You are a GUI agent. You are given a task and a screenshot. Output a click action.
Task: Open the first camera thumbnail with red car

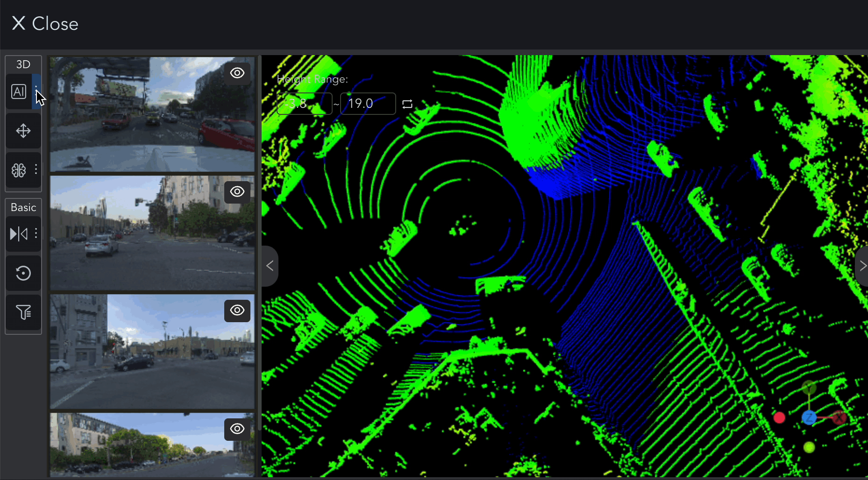pyautogui.click(x=152, y=114)
